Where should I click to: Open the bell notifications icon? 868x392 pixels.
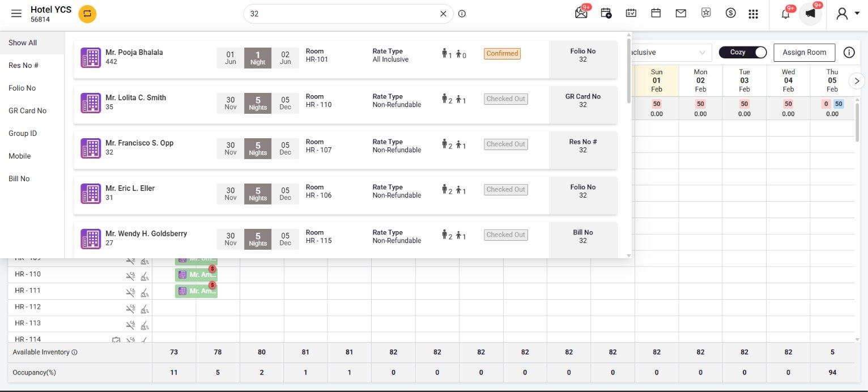coord(785,14)
